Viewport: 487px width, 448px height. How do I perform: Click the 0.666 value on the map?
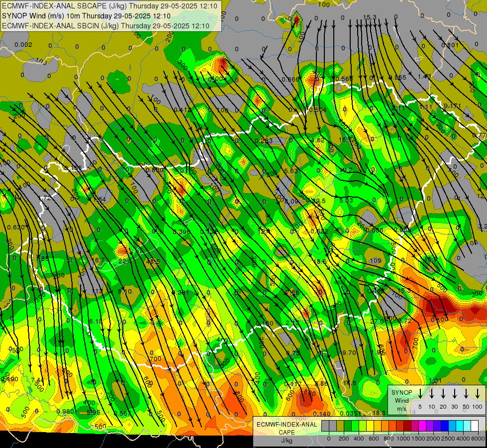tap(291, 80)
